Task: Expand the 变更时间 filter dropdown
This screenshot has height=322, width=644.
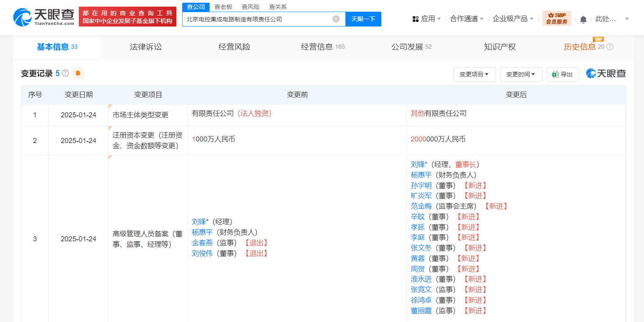Action: pyautogui.click(x=521, y=74)
